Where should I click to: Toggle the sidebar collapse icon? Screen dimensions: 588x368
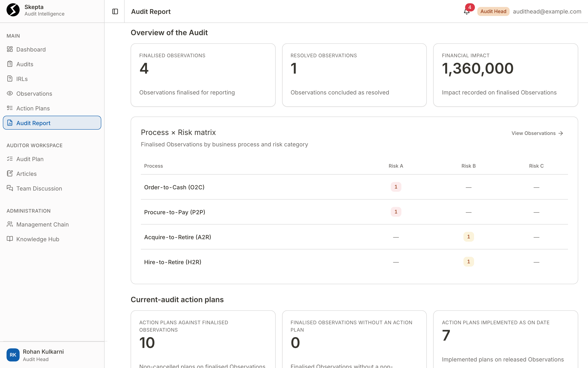click(115, 11)
